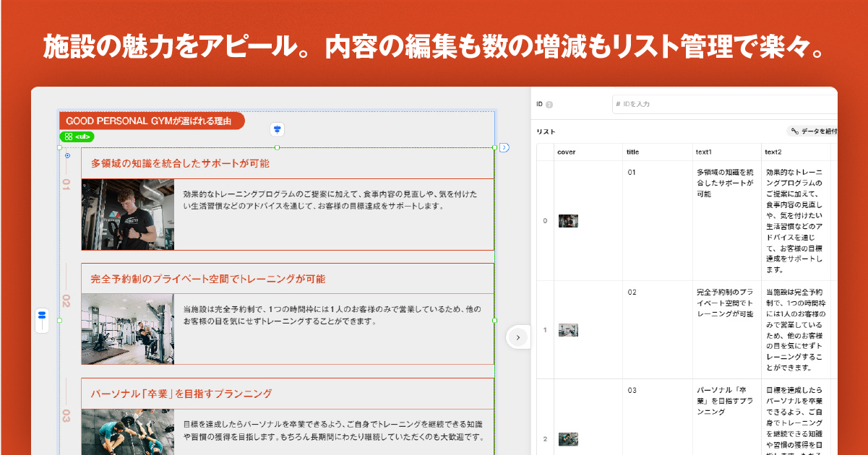
Task: Select row index 1 in the list table
Action: pyautogui.click(x=545, y=330)
